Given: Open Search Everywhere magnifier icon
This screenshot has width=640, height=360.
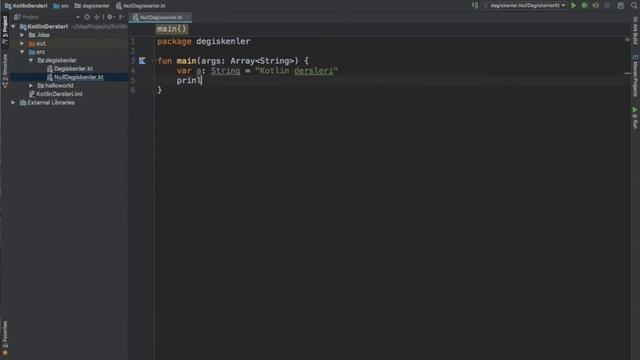Looking at the screenshot, I should 634,6.
